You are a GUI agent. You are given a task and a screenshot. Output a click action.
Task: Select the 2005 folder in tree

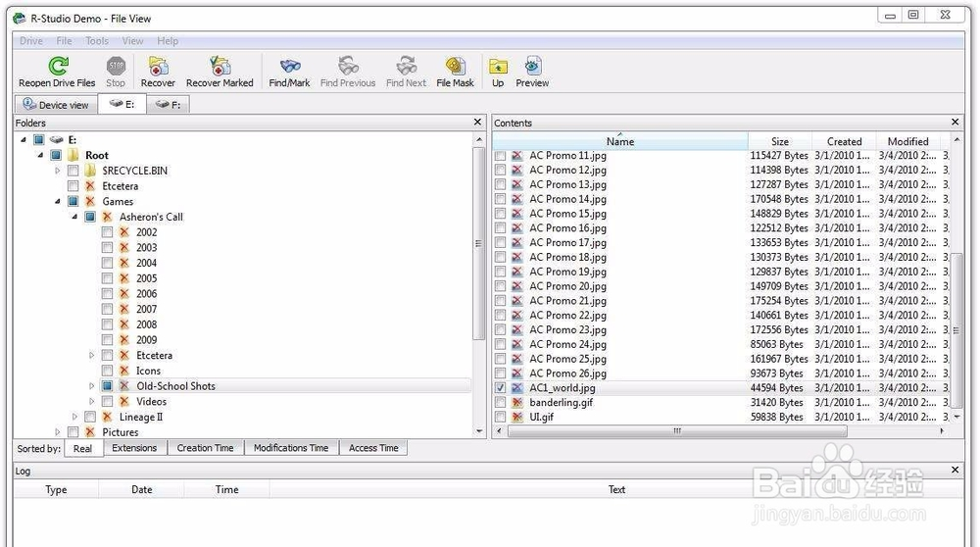tap(146, 278)
